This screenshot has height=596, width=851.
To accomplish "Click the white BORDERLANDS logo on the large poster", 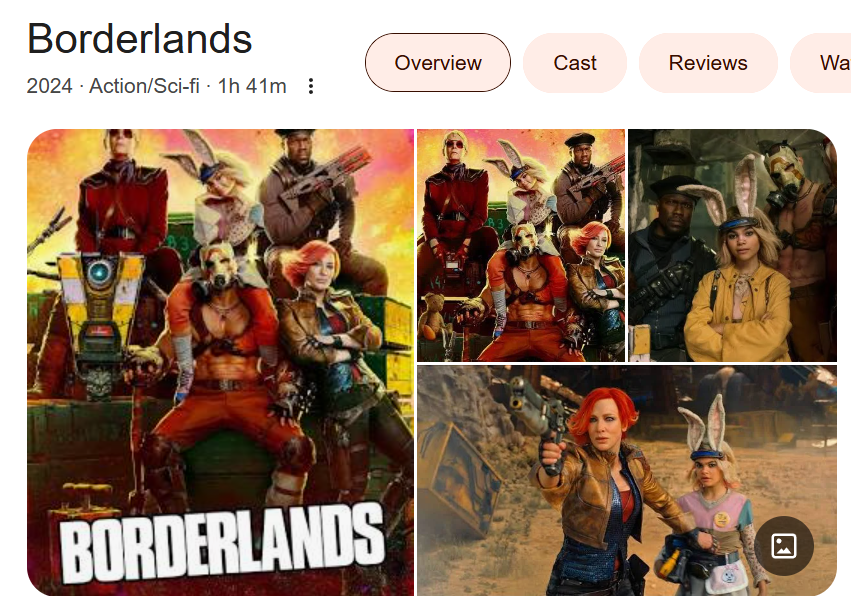I will point(221,543).
